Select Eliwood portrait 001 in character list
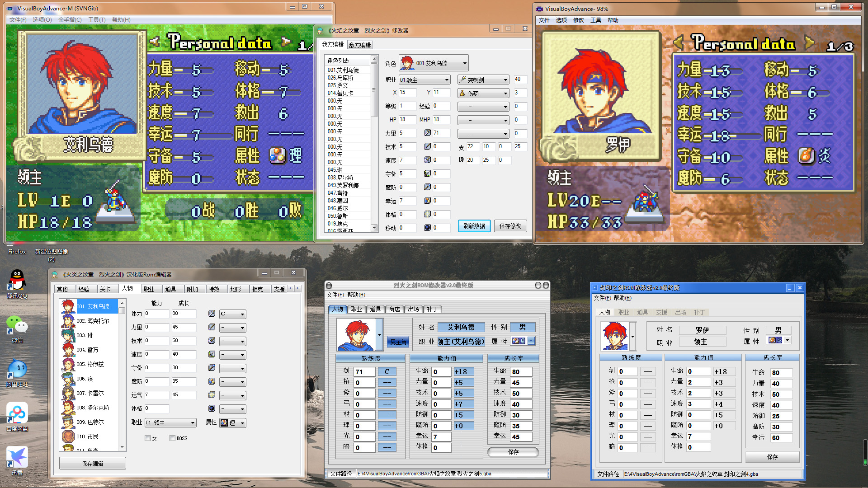 [68, 306]
